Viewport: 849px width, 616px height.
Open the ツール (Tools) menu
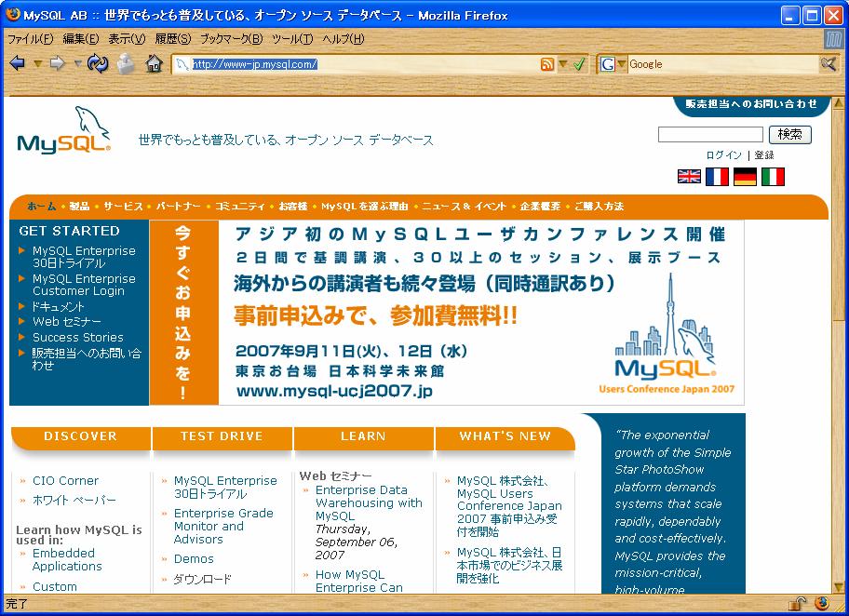[292, 38]
